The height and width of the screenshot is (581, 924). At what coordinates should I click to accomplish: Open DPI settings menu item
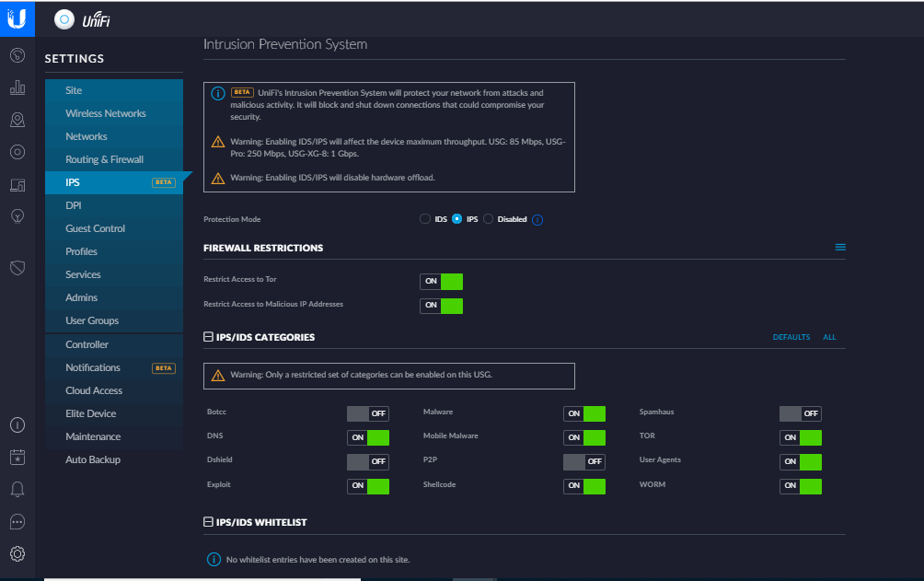point(114,205)
